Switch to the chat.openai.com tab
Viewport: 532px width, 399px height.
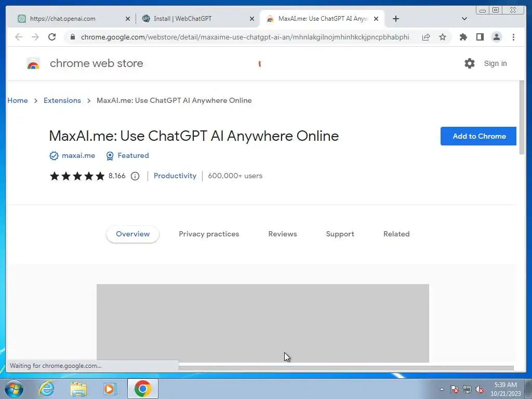pos(74,19)
